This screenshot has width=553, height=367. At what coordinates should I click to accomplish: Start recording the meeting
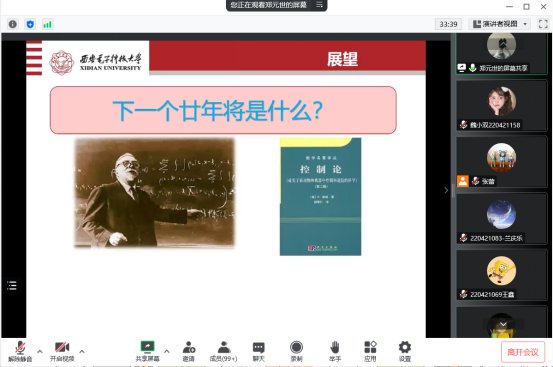pyautogui.click(x=296, y=351)
